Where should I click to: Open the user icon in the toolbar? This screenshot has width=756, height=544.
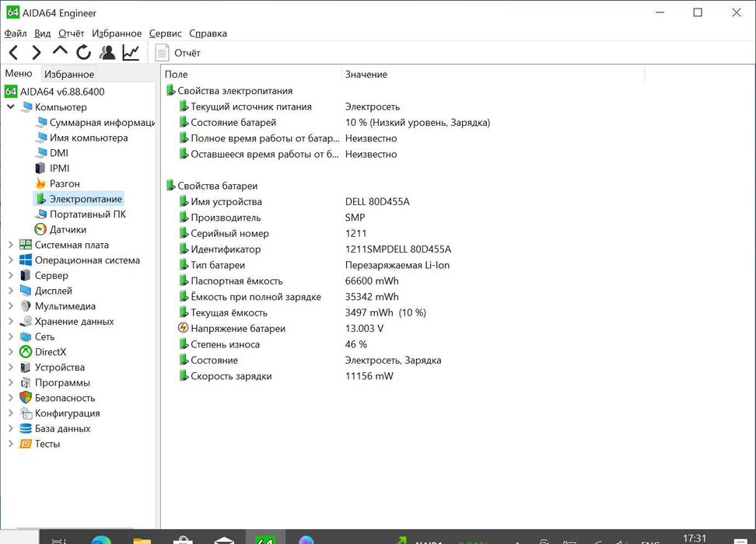(x=107, y=53)
